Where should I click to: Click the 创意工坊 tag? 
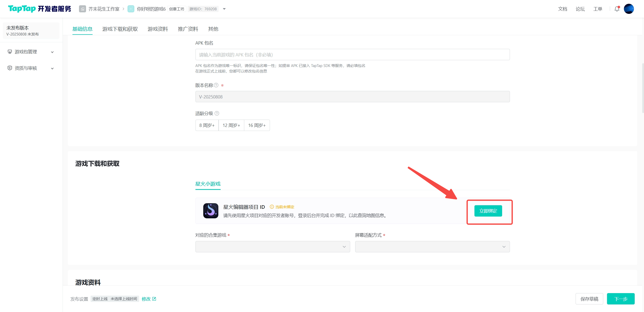coord(177,9)
